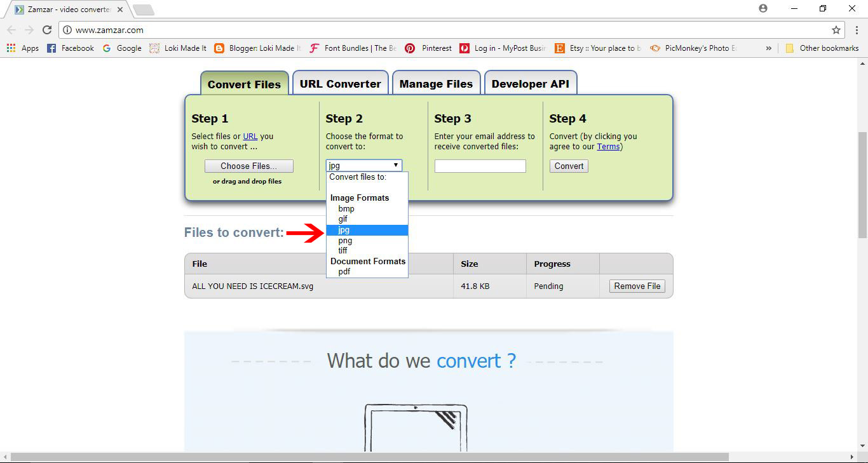This screenshot has height=463, width=868.
Task: Open the Chrome user profile icon
Action: [763, 8]
